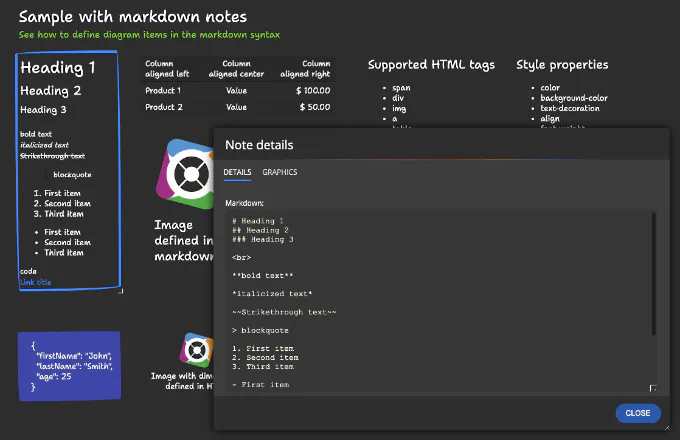The width and height of the screenshot is (680, 440).
Task: Click the 'text-decoration' list item
Action: click(x=570, y=108)
